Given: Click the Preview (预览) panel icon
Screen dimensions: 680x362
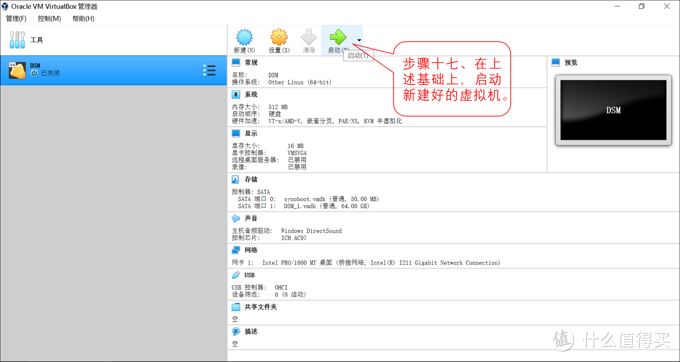Looking at the screenshot, I should (556, 63).
